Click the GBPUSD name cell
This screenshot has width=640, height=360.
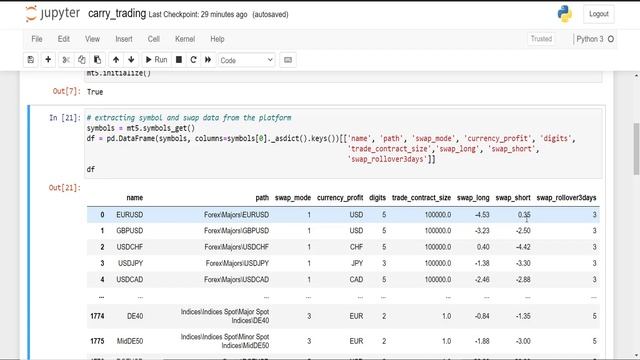tap(129, 231)
